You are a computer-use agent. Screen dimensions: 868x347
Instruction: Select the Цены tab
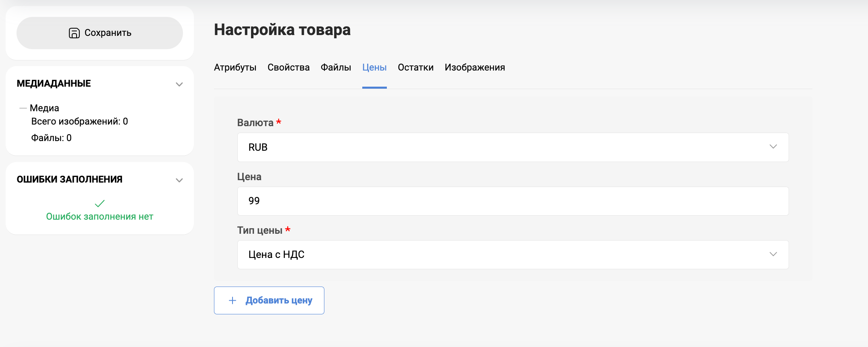pyautogui.click(x=374, y=67)
